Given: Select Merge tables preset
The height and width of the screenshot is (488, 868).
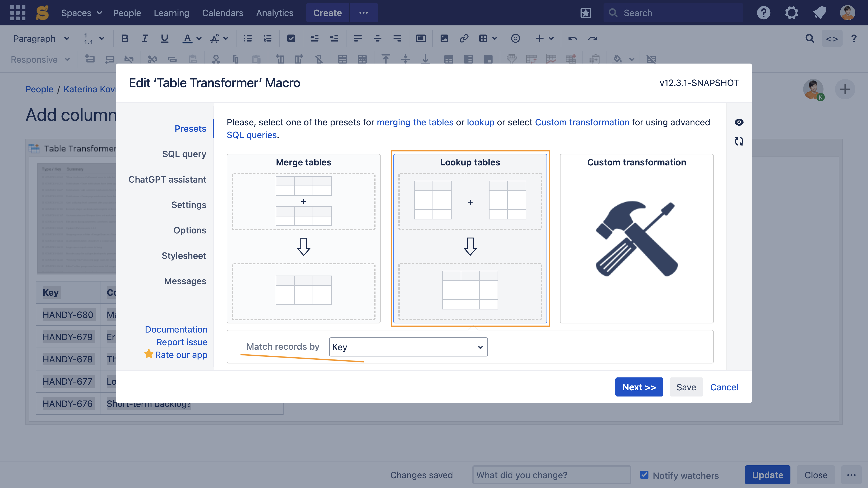Looking at the screenshot, I should [x=304, y=238].
